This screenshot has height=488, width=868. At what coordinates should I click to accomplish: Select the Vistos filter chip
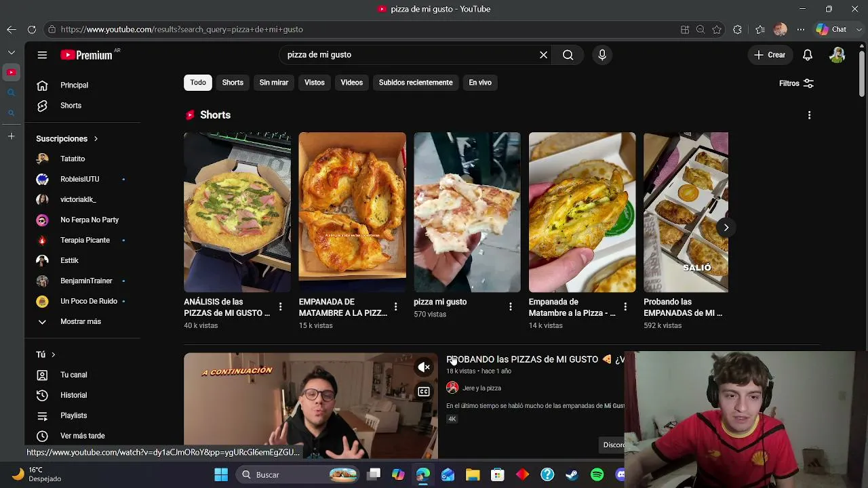(x=315, y=83)
